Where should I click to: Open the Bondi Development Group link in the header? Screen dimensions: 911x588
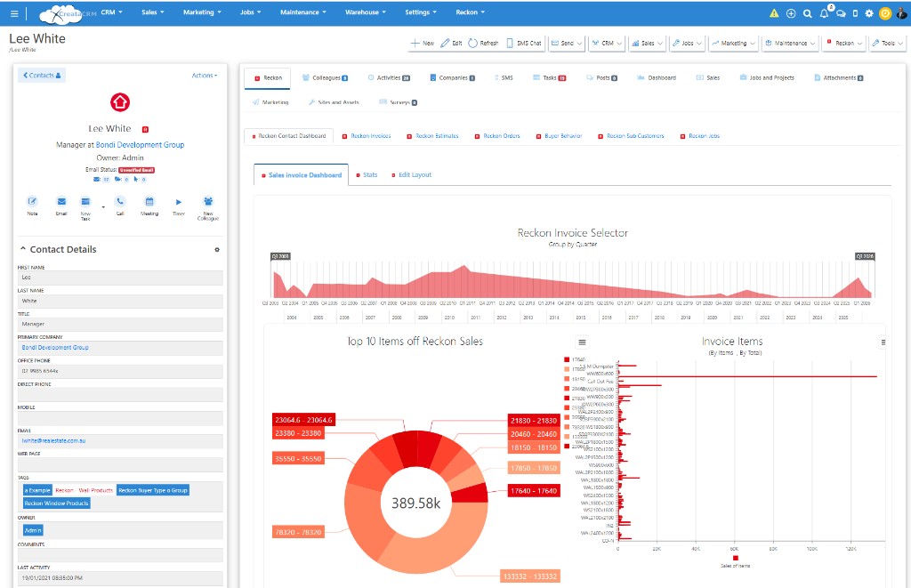(140, 145)
